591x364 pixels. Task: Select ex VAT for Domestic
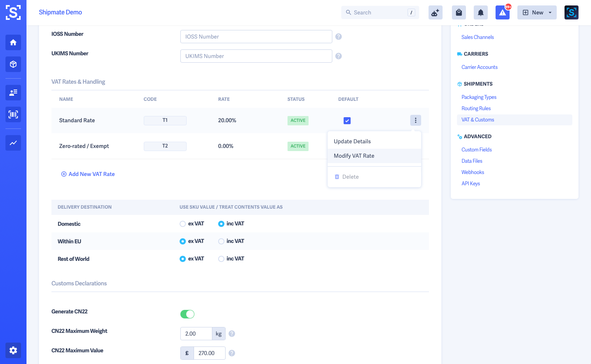pos(183,224)
